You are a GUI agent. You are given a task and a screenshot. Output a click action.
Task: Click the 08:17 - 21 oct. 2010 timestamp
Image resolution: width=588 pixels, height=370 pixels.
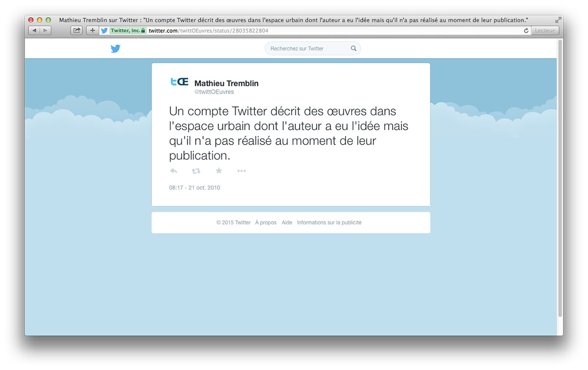coord(195,188)
